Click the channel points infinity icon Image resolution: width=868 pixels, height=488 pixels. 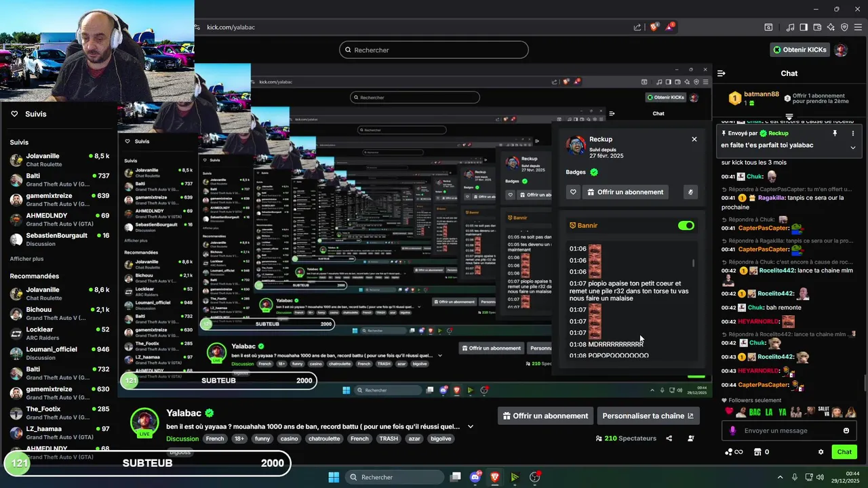coord(734,452)
